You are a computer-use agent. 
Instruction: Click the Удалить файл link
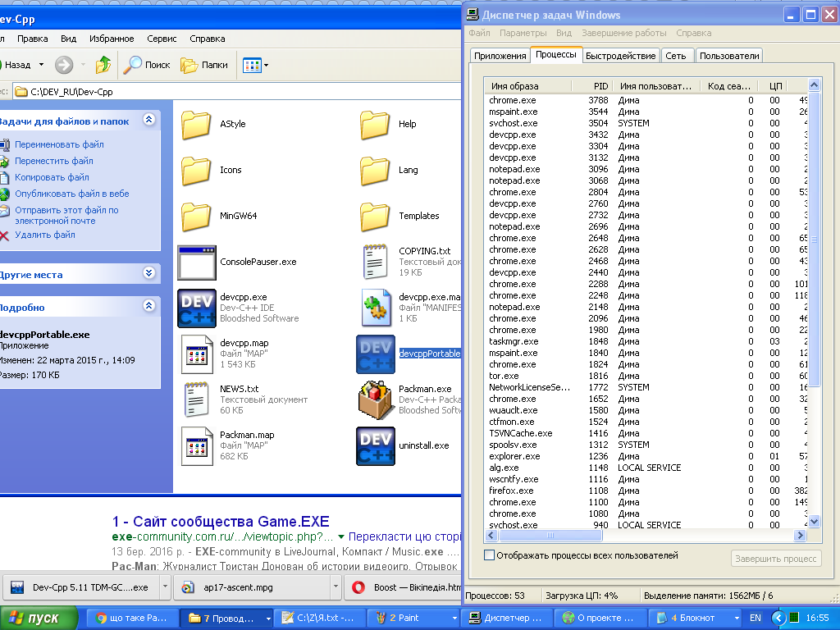[x=45, y=235]
